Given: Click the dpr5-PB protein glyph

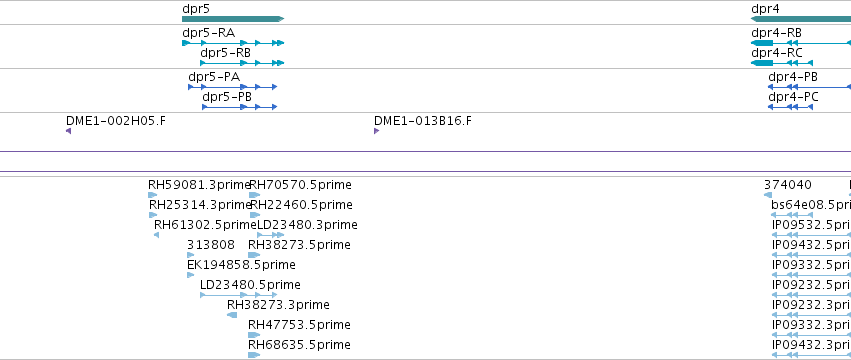Looking at the screenshot, I should (239, 106).
